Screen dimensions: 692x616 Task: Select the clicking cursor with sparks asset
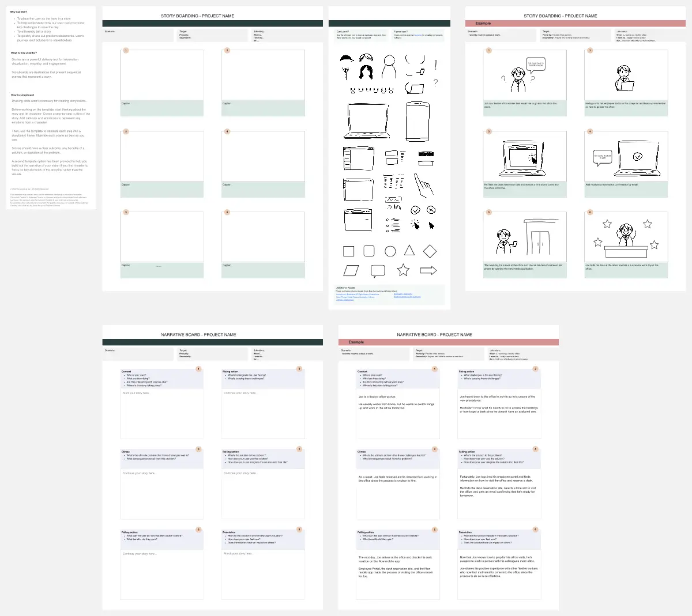(x=415, y=225)
